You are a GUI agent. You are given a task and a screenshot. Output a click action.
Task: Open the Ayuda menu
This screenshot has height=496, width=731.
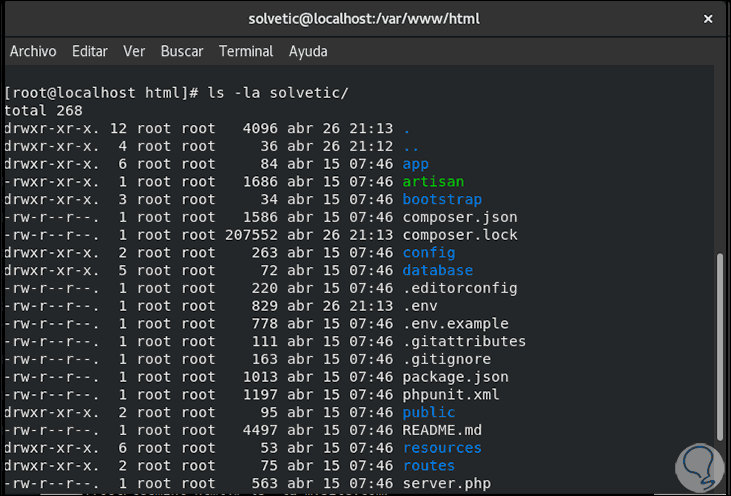pos(308,51)
